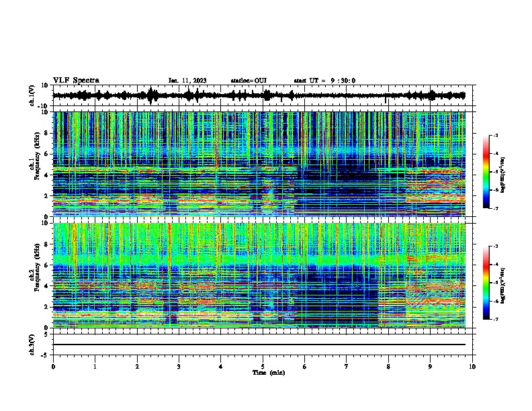The width and height of the screenshot is (532, 411).
Task: Click the ch.1 spectrogram color bar
Action: tap(486, 172)
